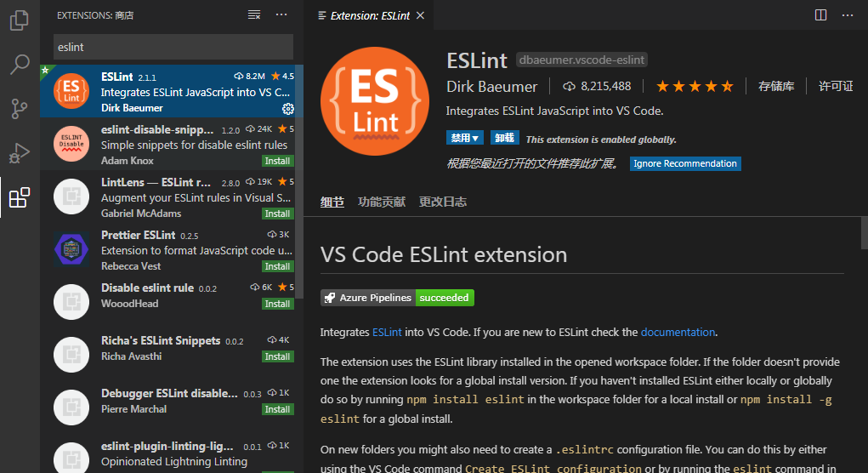
Task: Click the LintLens extension placeholder icon
Action: [x=71, y=197]
